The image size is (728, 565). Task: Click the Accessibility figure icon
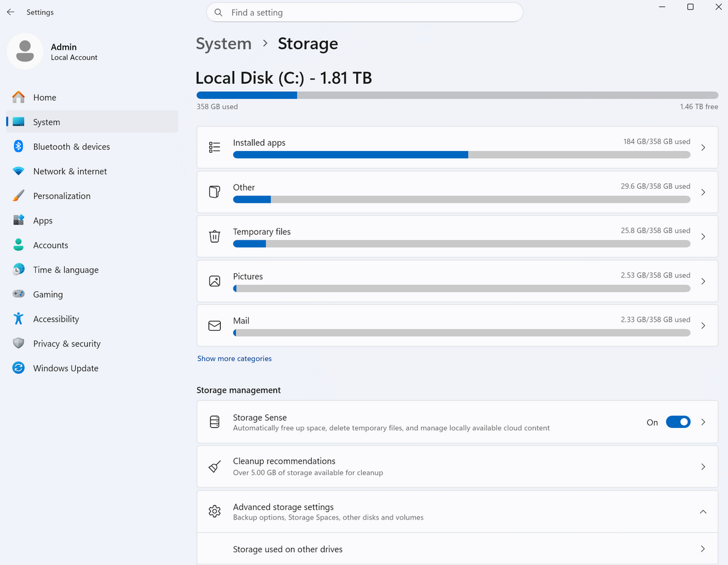(19, 319)
